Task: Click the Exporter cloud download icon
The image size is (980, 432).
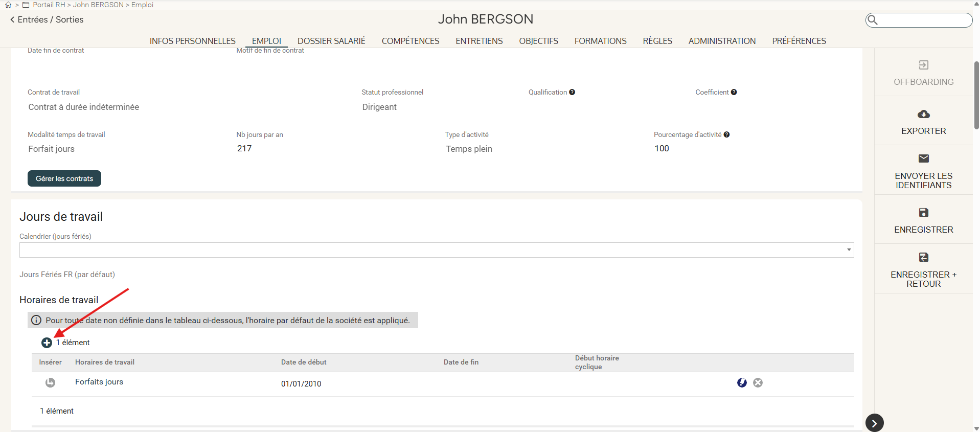Action: (x=923, y=114)
